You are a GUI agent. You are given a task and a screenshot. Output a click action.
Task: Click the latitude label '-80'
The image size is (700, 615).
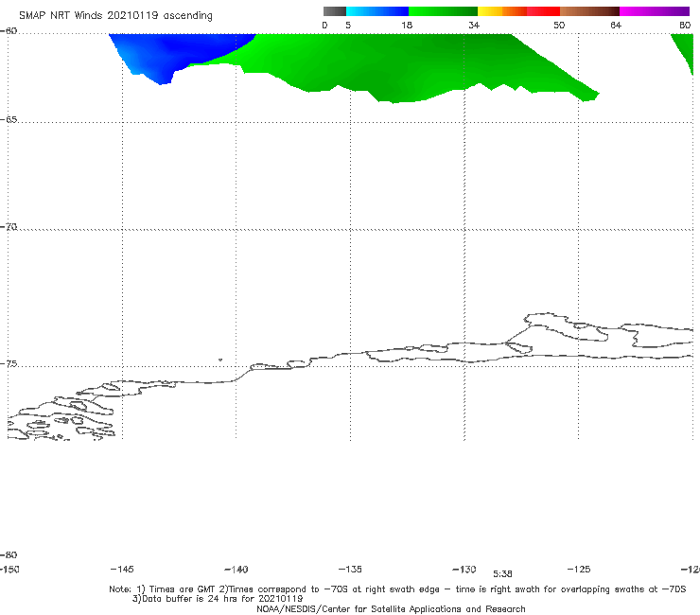[x=9, y=554]
